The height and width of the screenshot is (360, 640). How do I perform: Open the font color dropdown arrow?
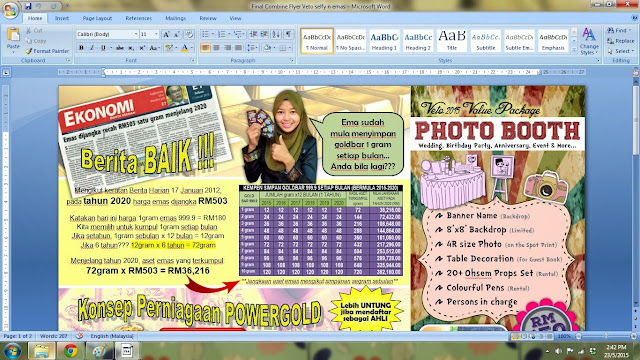(192, 48)
